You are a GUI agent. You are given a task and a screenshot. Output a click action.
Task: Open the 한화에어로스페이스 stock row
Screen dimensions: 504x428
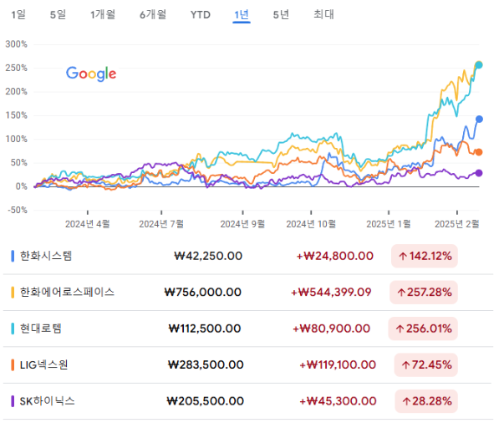(x=247, y=293)
